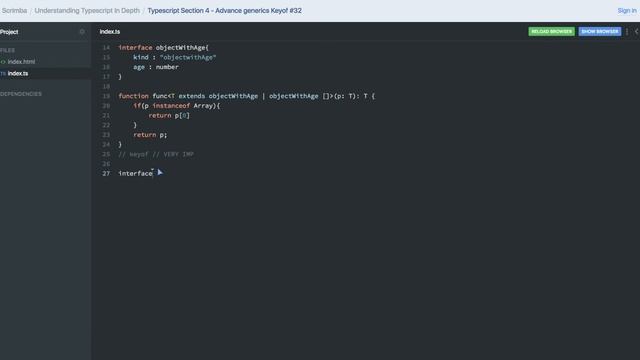
Task: Click the index.ts editor tab
Action: click(x=110, y=31)
